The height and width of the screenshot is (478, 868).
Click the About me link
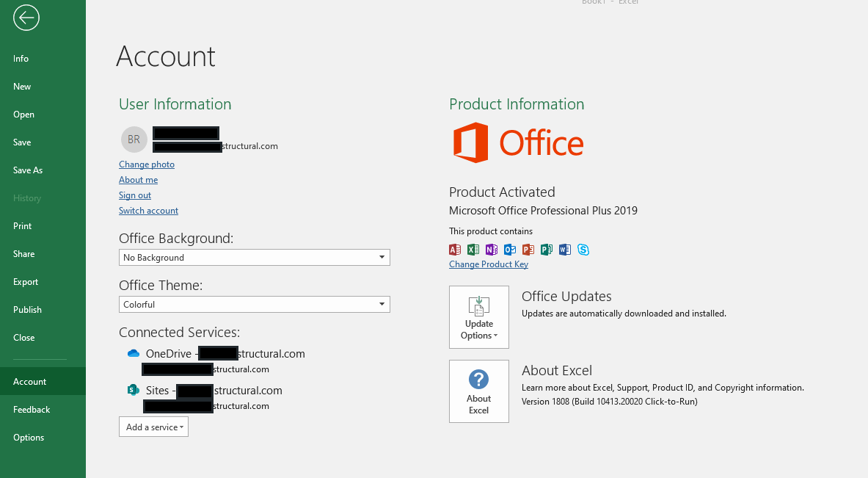click(139, 180)
